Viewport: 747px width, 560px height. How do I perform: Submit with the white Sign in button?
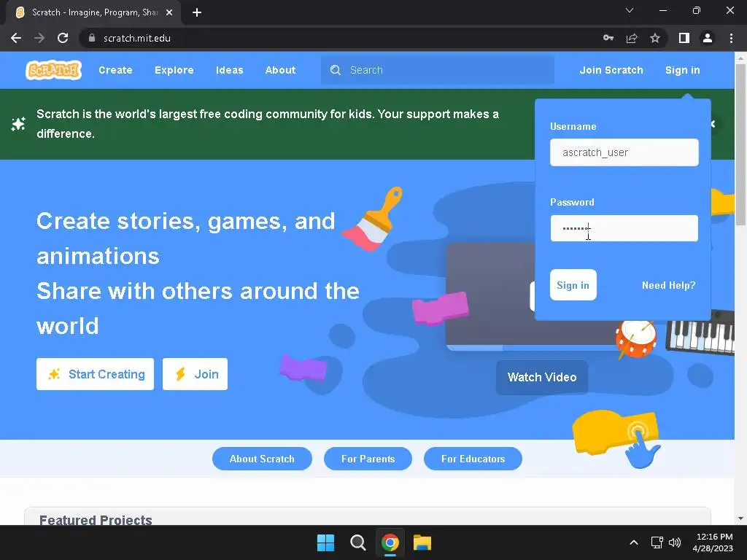click(x=573, y=285)
